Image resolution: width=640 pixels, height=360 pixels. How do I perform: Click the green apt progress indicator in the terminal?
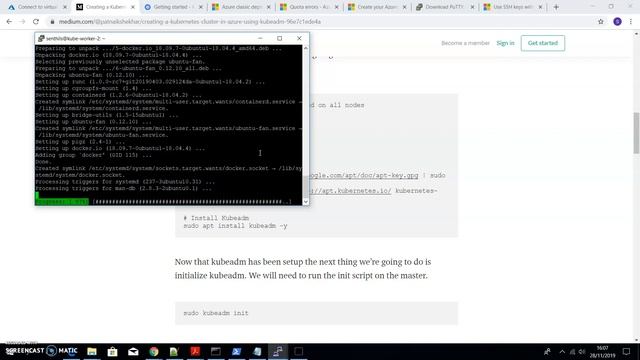point(62,201)
